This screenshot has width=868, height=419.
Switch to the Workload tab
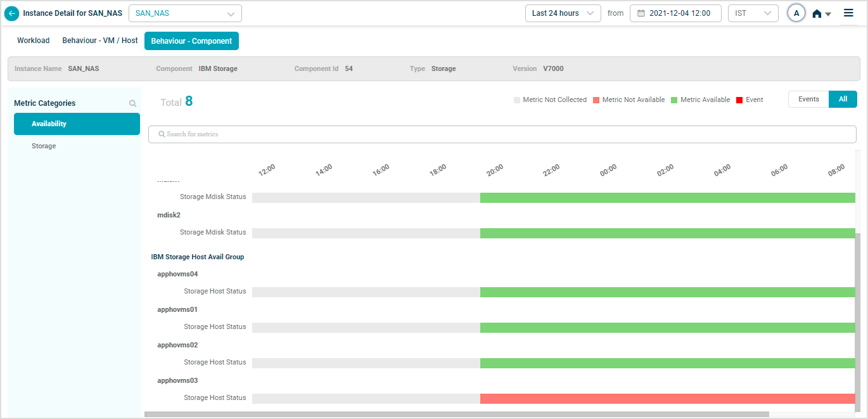pyautogui.click(x=33, y=41)
